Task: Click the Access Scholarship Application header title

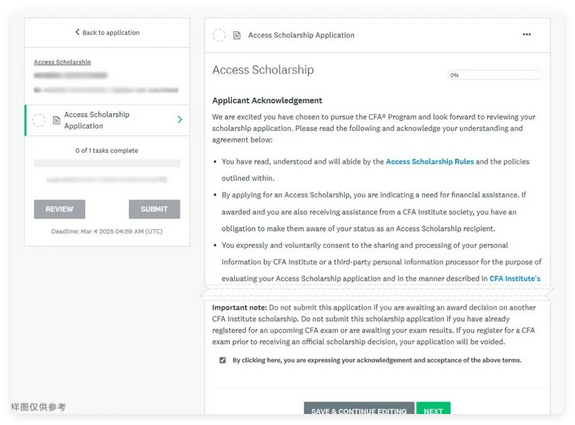Action: pyautogui.click(x=301, y=35)
